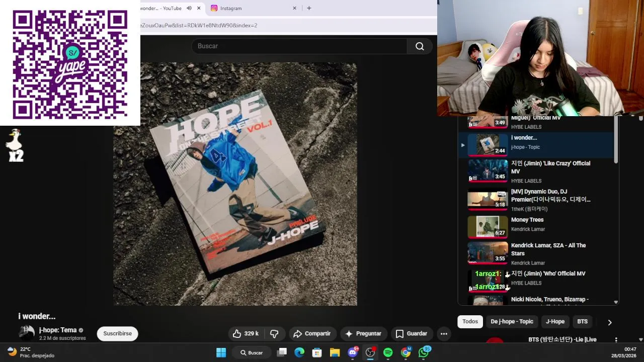Open Microsoft Store from taskbar
The height and width of the screenshot is (362, 644).
click(x=317, y=352)
